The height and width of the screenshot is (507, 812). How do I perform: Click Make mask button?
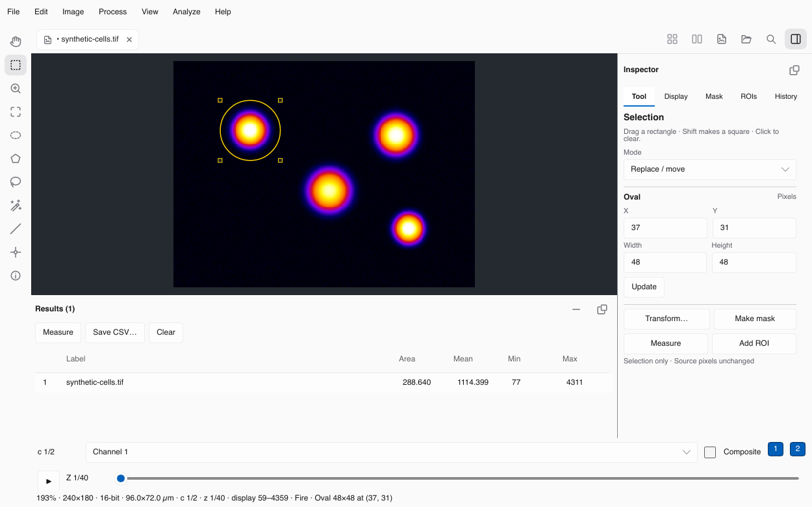tap(755, 318)
